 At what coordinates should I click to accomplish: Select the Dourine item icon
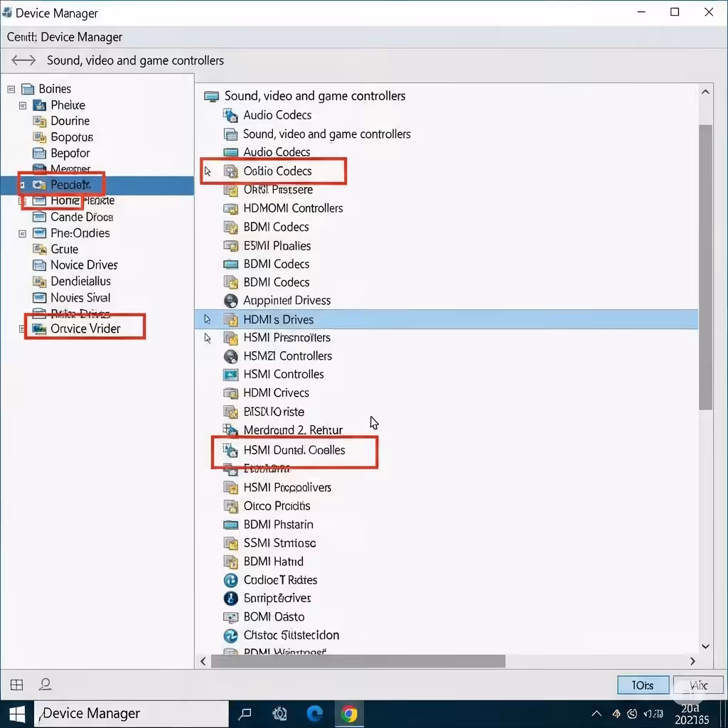(40, 121)
